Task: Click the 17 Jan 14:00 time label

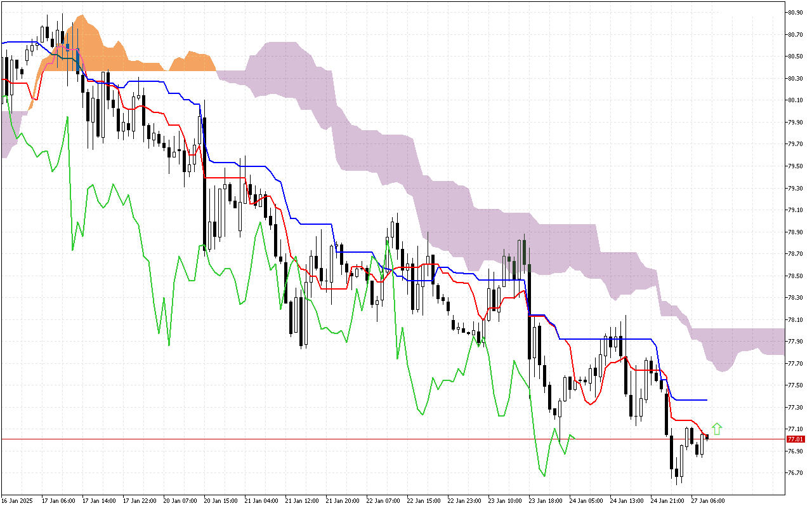Action: click(99, 500)
